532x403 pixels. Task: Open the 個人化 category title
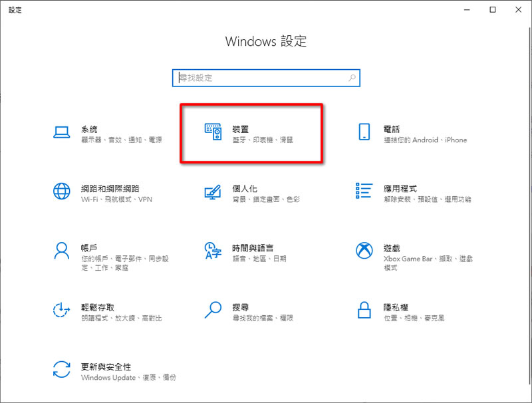click(245, 189)
